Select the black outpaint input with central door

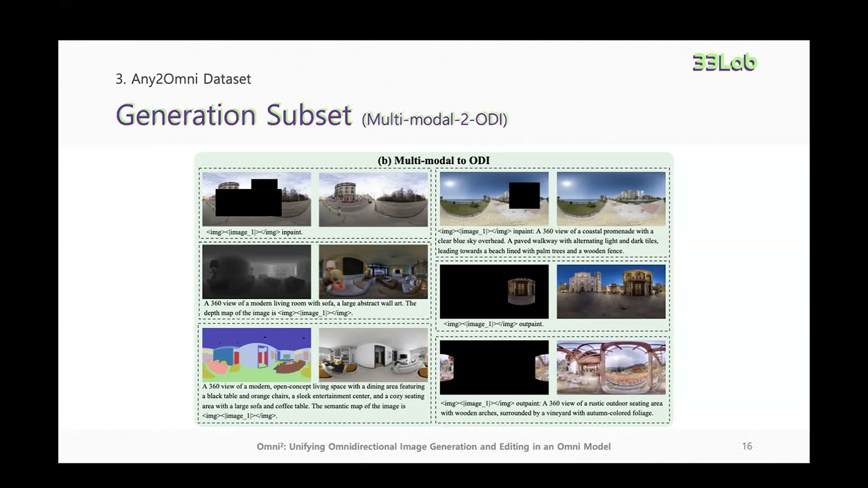(494, 291)
